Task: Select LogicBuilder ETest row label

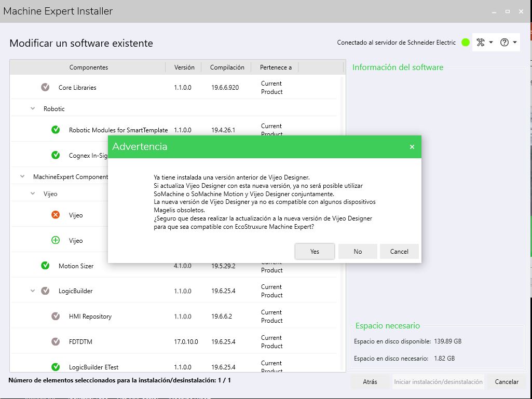Action: 93,367
